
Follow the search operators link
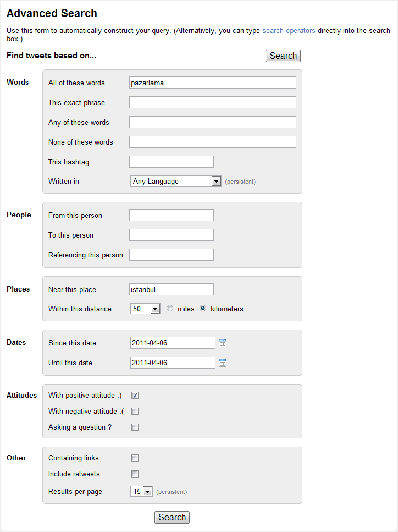289,31
